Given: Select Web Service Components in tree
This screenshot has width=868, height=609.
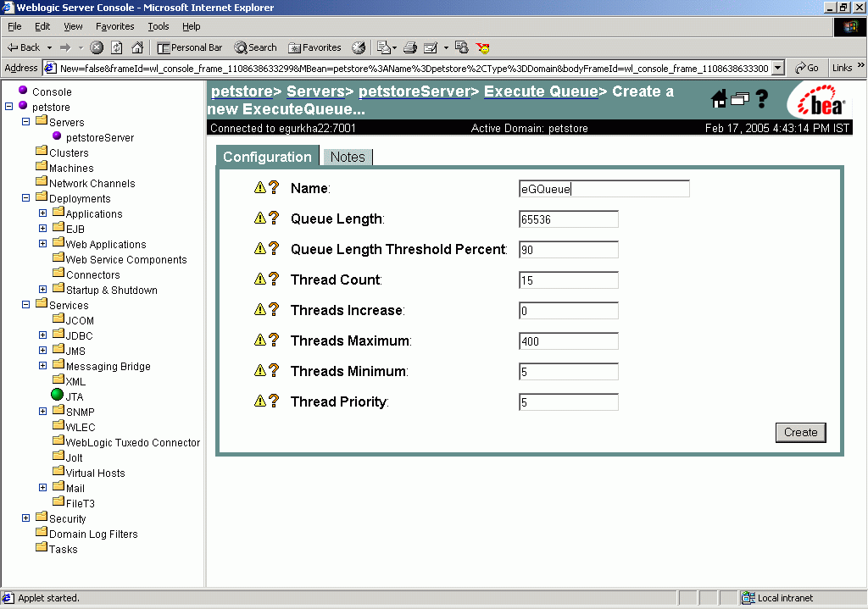Looking at the screenshot, I should 126,259.
